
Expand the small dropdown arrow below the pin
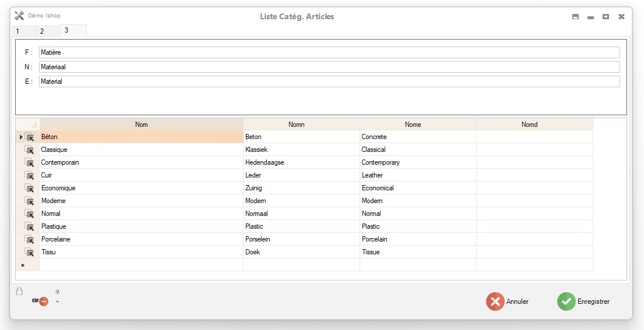[x=57, y=301]
